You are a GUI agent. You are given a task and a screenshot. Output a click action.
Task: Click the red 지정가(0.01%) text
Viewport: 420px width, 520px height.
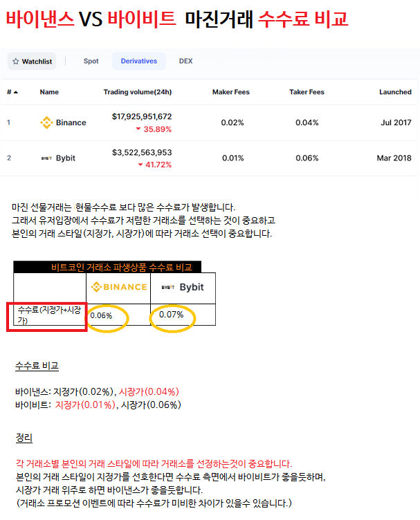pos(85,405)
